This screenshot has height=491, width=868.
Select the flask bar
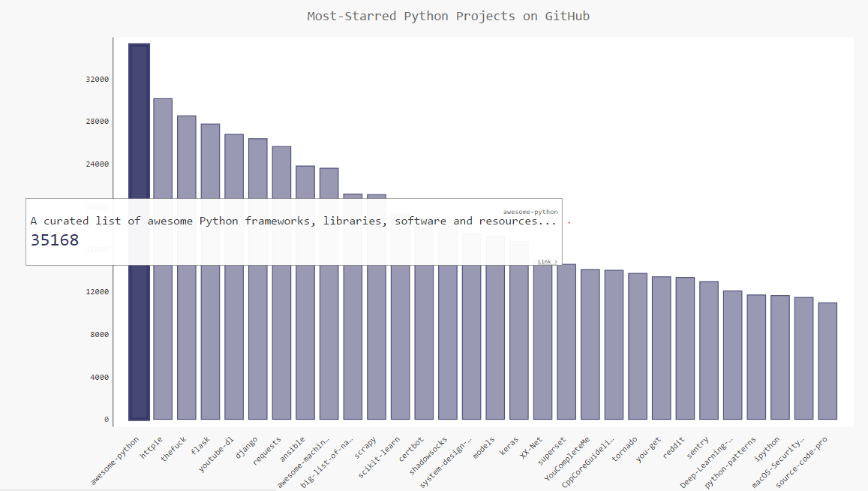click(x=210, y=272)
